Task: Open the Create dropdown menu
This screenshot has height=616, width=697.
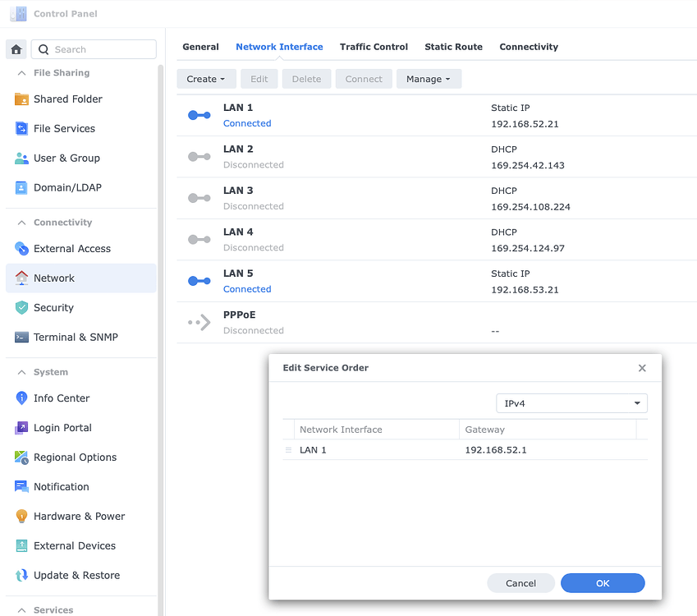Action: point(205,79)
